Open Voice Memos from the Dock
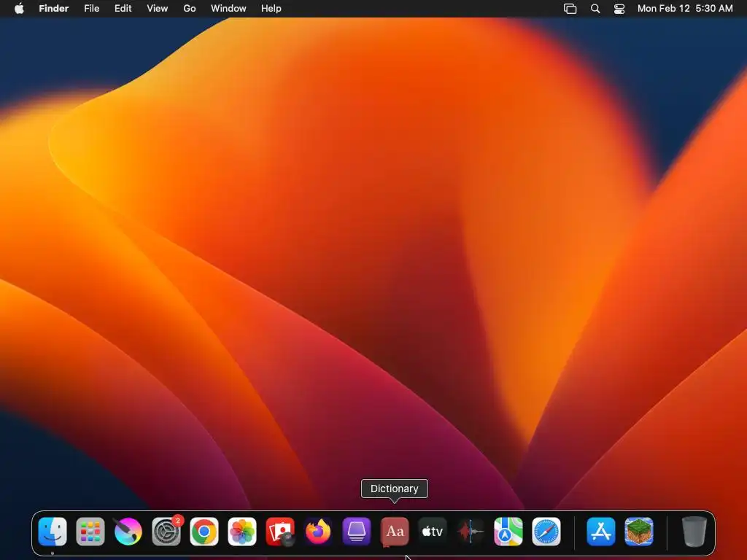747x560 pixels. point(471,532)
